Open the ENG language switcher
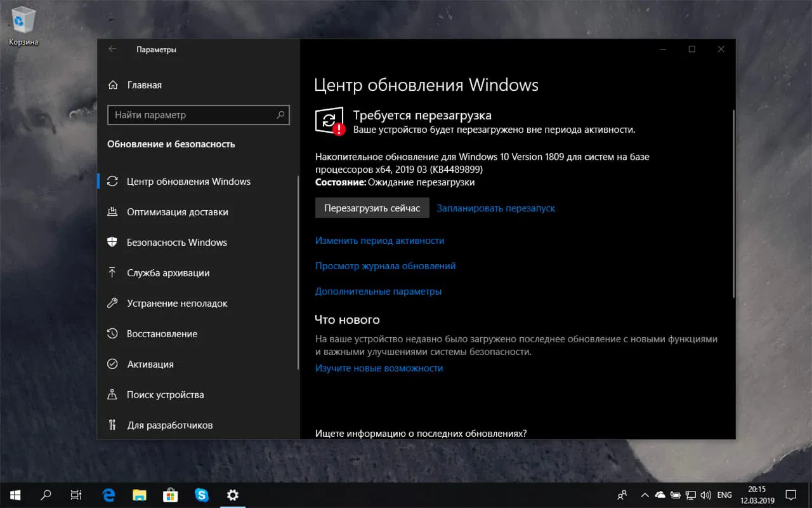The width and height of the screenshot is (812, 508). click(724, 495)
